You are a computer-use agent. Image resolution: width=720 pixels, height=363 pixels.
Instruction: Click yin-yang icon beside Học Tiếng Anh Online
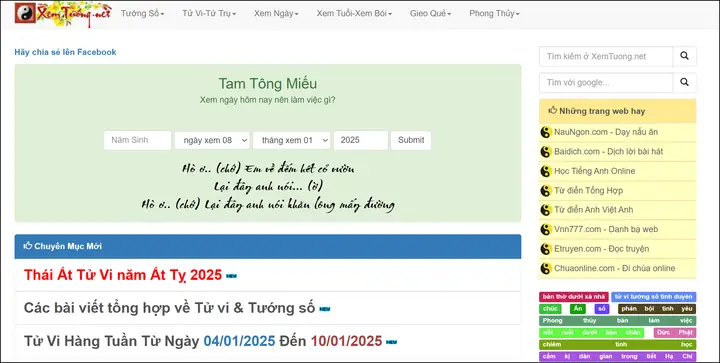click(x=546, y=171)
